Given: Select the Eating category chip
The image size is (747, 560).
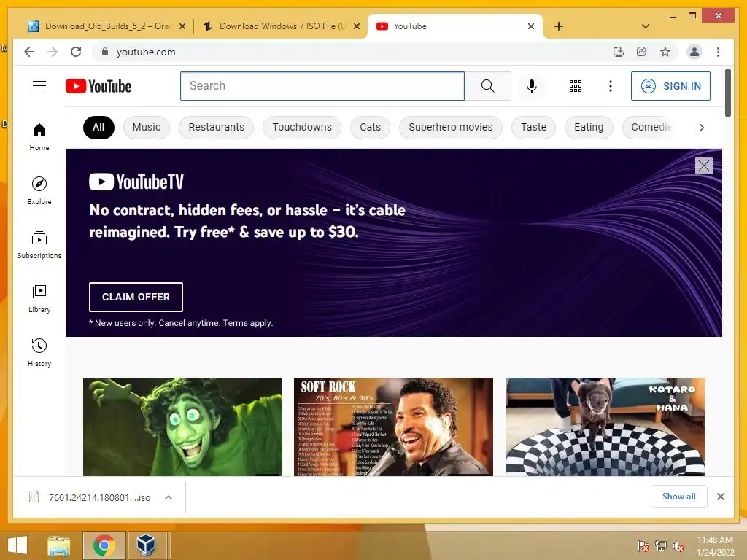Looking at the screenshot, I should pos(589,127).
